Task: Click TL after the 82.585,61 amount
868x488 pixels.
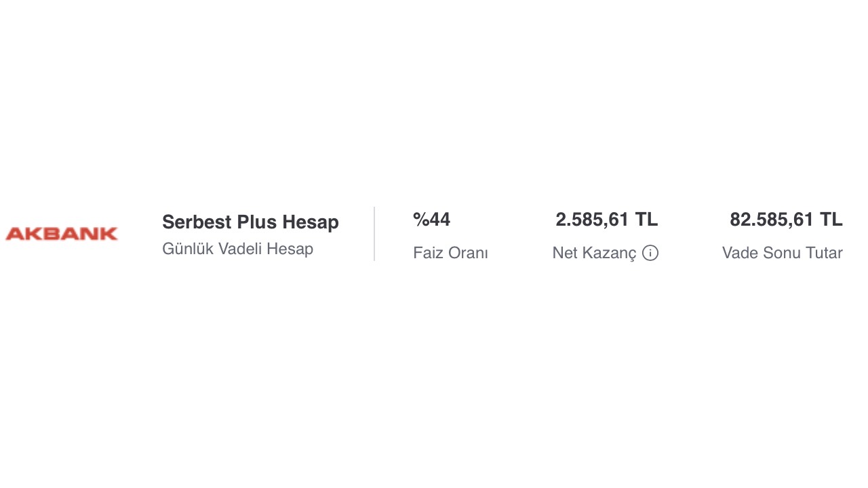Action: coord(831,220)
